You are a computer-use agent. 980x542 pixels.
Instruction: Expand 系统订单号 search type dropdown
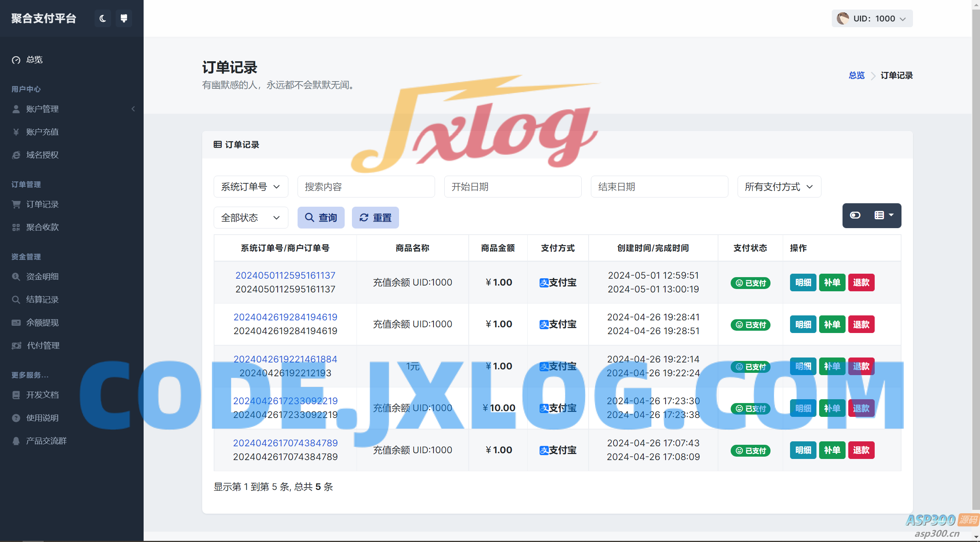click(250, 187)
